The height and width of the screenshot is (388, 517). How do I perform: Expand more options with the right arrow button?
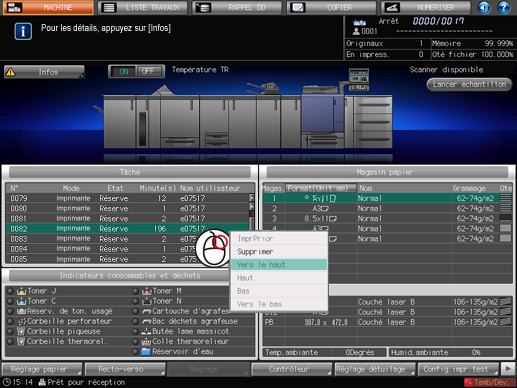pyautogui.click(x=508, y=369)
